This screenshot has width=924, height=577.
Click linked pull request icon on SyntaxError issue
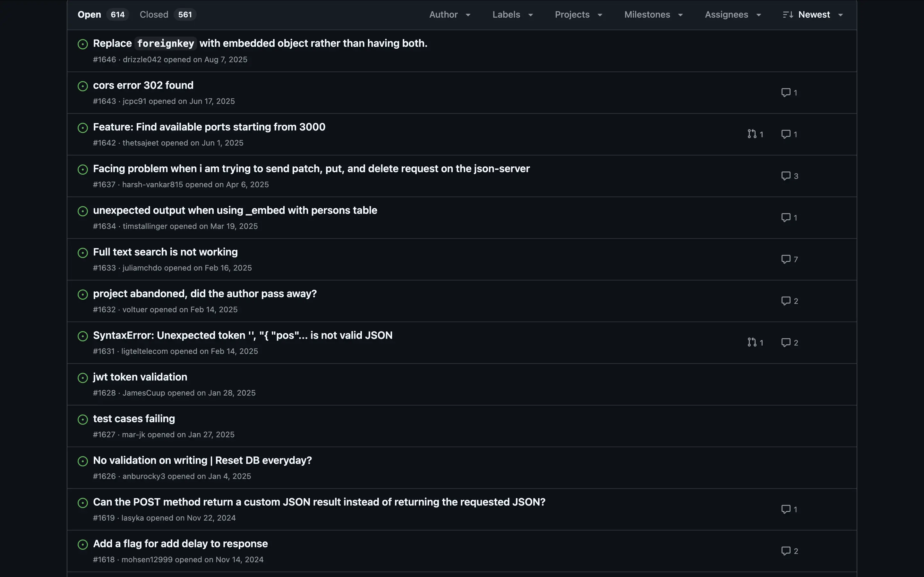click(x=752, y=343)
